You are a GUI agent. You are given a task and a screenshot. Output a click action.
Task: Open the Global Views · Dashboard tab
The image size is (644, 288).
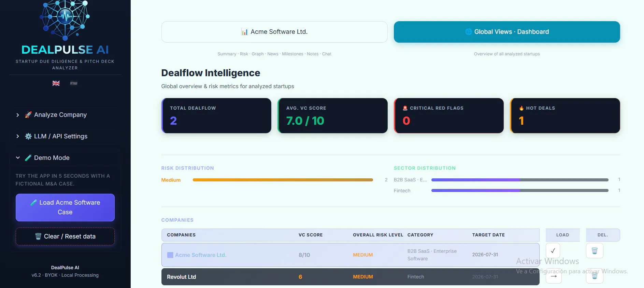[x=507, y=32]
